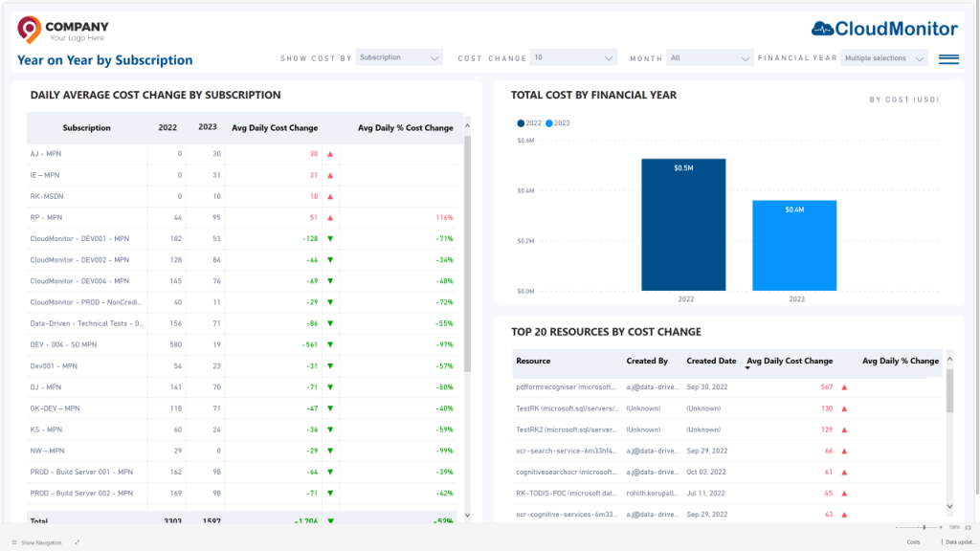Open the Financial Year multiple selections dropdown
The width and height of the screenshot is (980, 551).
click(883, 57)
